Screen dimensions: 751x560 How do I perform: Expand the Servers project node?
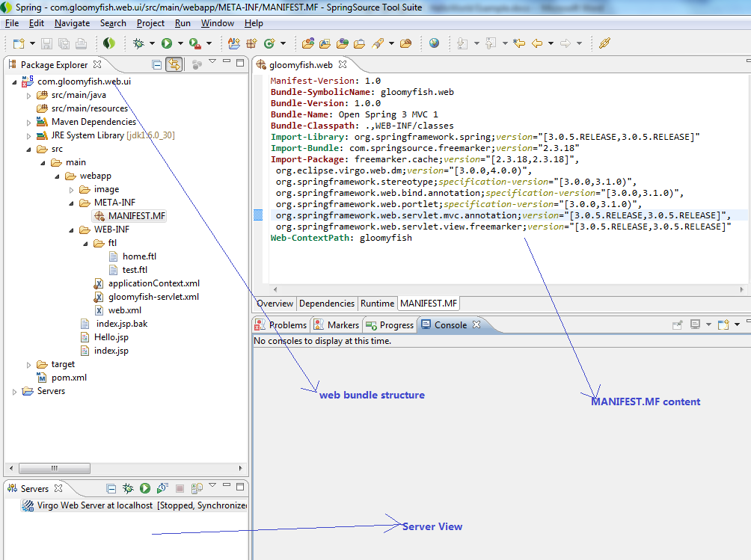[15, 392]
